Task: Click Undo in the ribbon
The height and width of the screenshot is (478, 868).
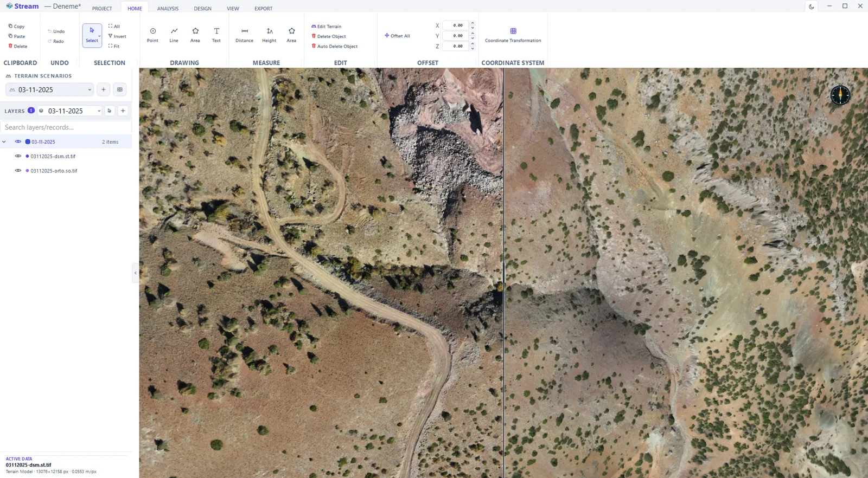Action: coord(56,31)
